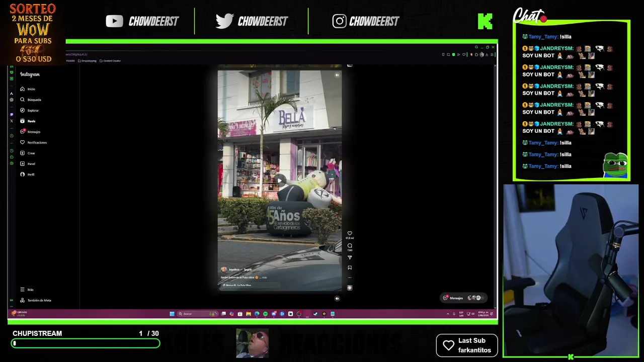Image resolution: width=644 pixels, height=362 pixels.
Task: Toggle mute at top of reel
Action: [337, 75]
